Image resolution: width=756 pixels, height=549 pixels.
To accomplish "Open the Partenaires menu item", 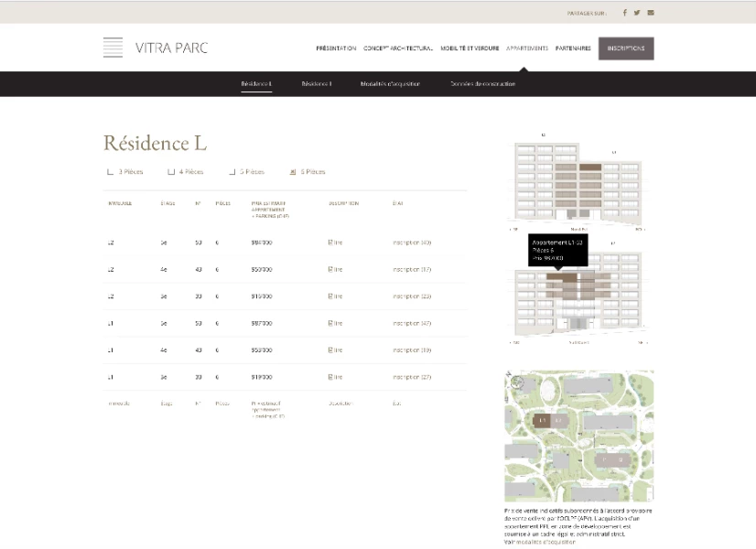I will click(x=572, y=48).
